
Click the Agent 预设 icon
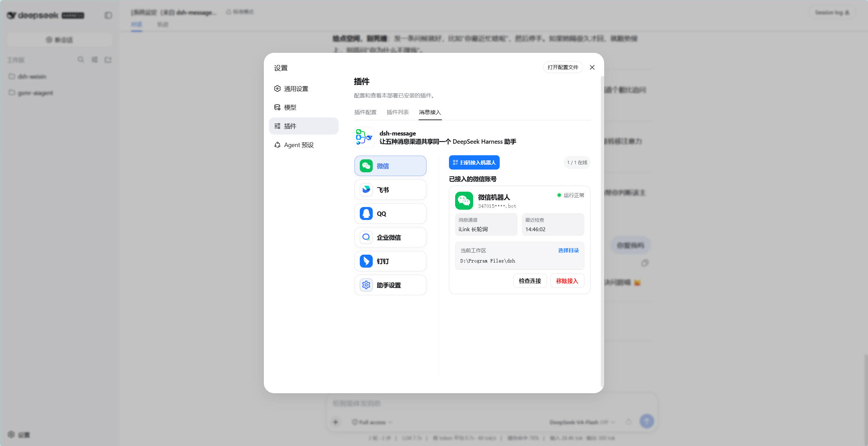coord(277,145)
